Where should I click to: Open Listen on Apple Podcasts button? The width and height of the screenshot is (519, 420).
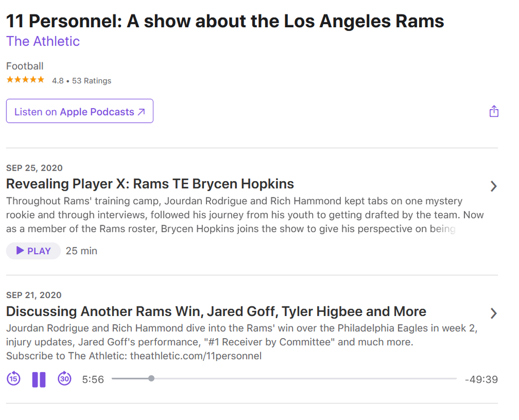coord(80,111)
